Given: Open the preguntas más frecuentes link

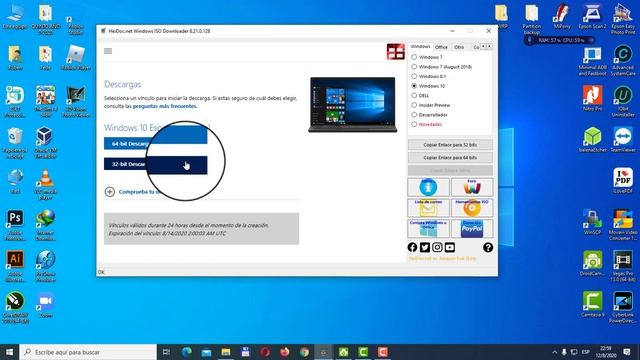Looking at the screenshot, I should 165,106.
